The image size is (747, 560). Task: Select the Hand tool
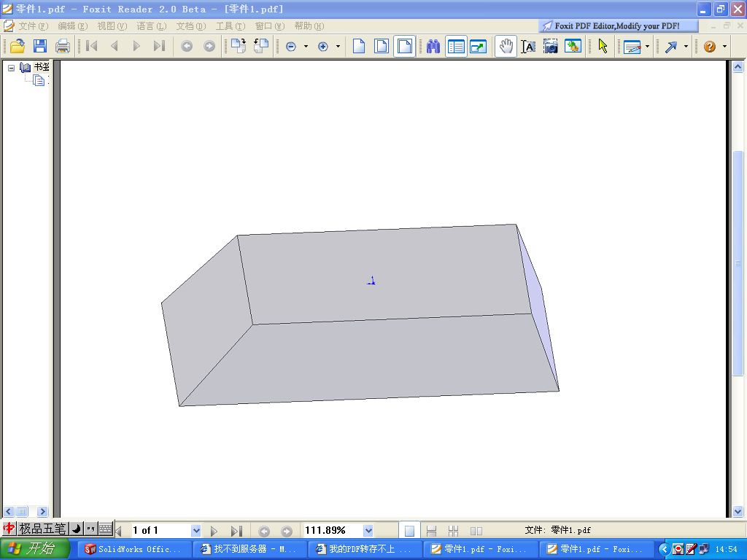[x=506, y=46]
